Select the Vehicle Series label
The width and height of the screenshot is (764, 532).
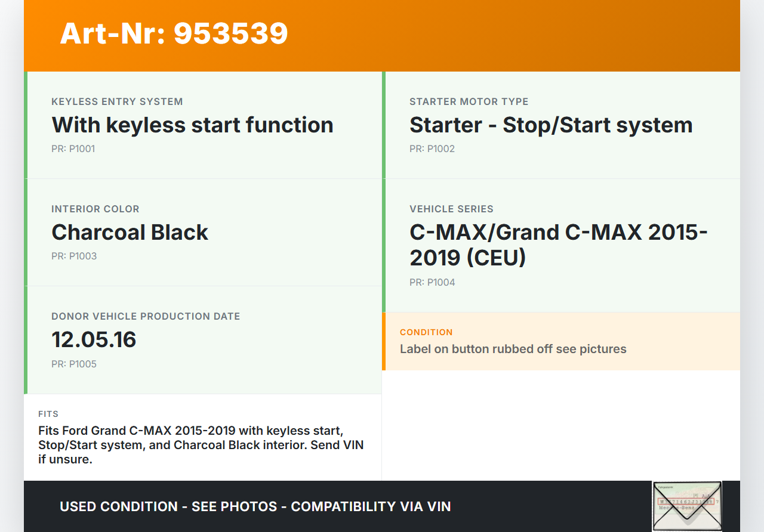451,209
